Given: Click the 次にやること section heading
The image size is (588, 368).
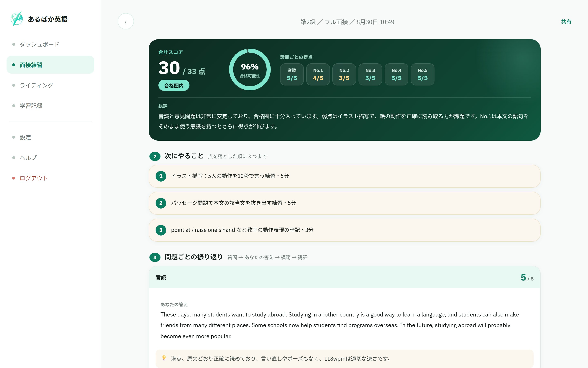Looking at the screenshot, I should [184, 156].
